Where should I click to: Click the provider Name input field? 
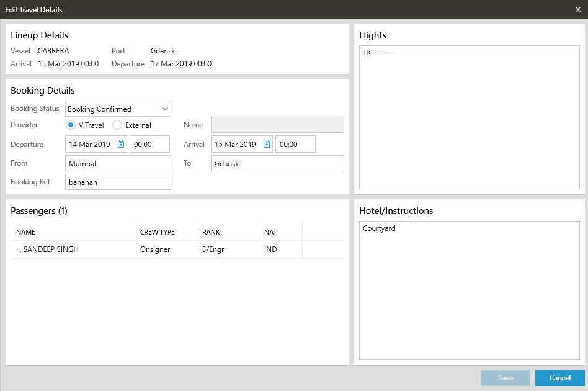(x=277, y=125)
